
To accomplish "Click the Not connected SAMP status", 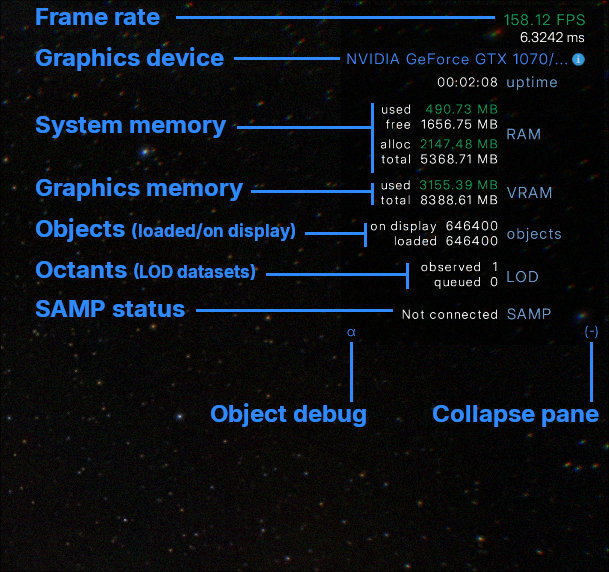I will coord(449,314).
